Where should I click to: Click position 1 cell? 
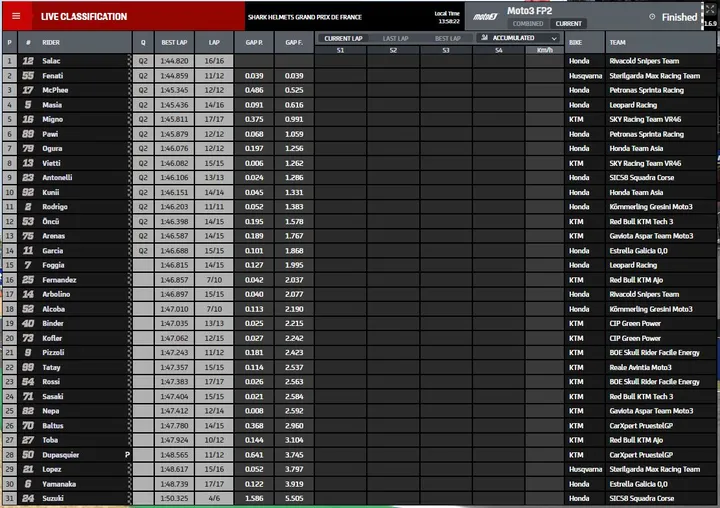9,61
